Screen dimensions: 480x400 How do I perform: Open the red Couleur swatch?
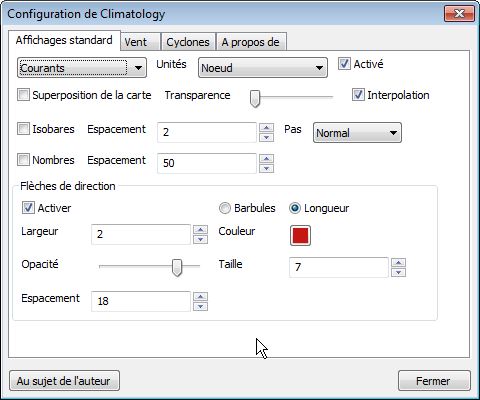pyautogui.click(x=300, y=235)
